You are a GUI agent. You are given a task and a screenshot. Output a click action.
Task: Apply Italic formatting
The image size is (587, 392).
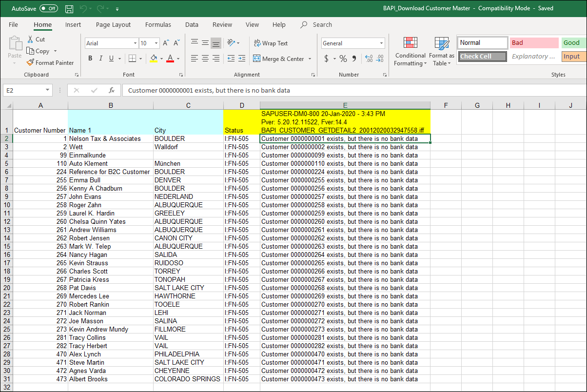click(x=101, y=59)
